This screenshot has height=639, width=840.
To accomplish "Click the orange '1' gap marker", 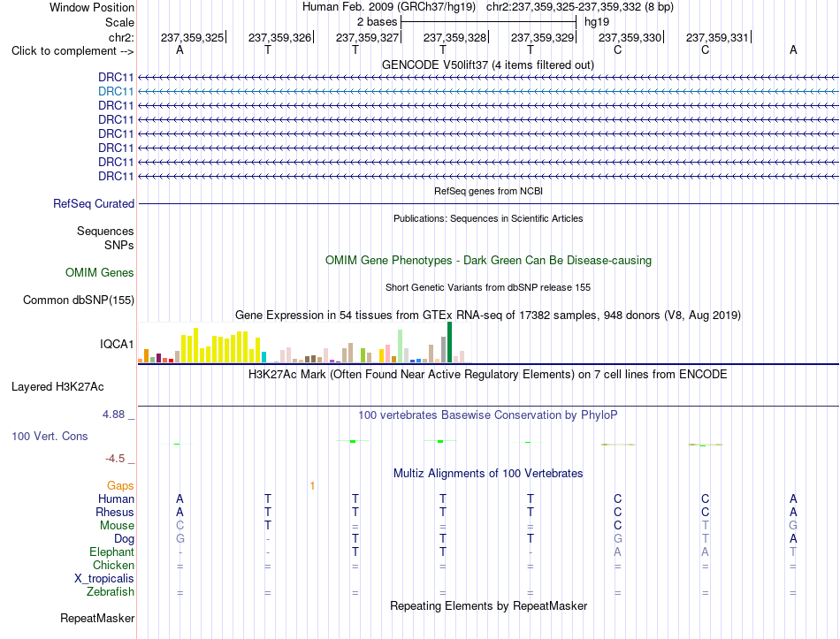I will [312, 486].
